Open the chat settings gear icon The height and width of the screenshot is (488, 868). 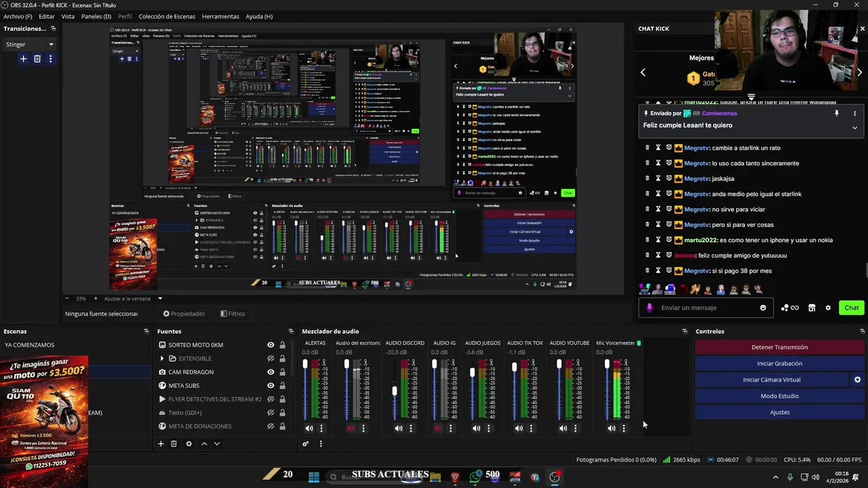pyautogui.click(x=828, y=308)
